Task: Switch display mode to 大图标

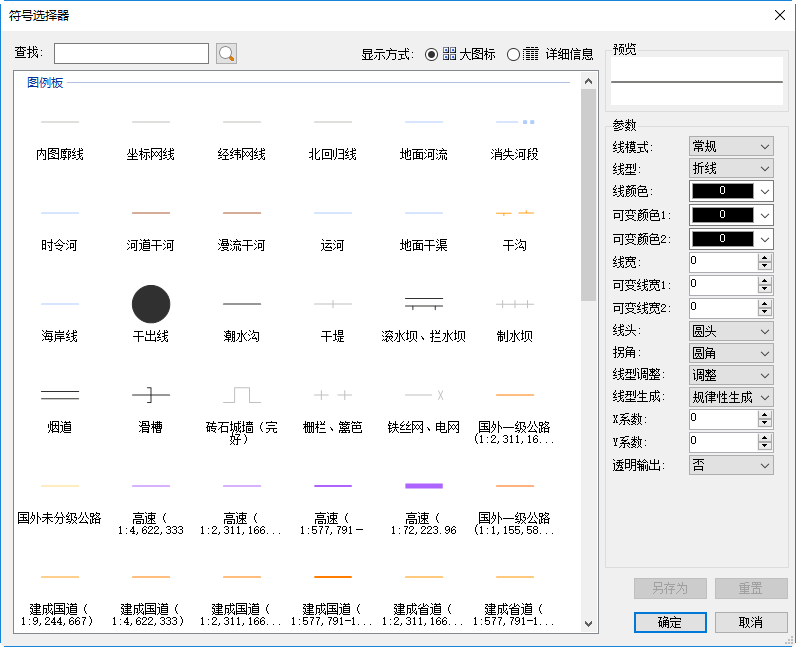Action: 432,54
